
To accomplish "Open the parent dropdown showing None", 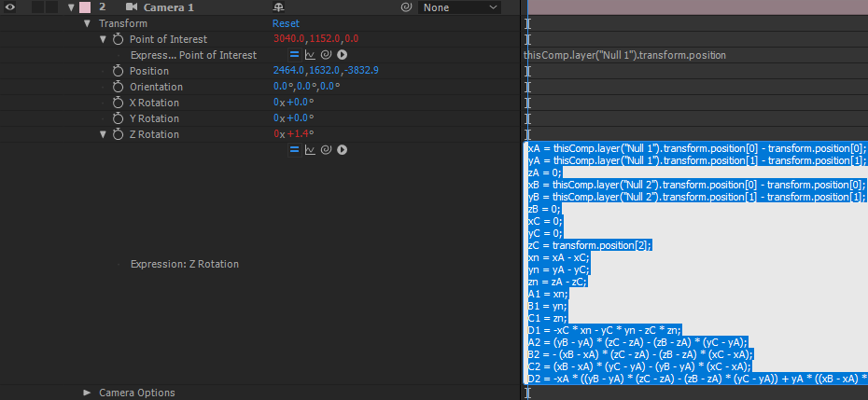I will click(x=460, y=7).
